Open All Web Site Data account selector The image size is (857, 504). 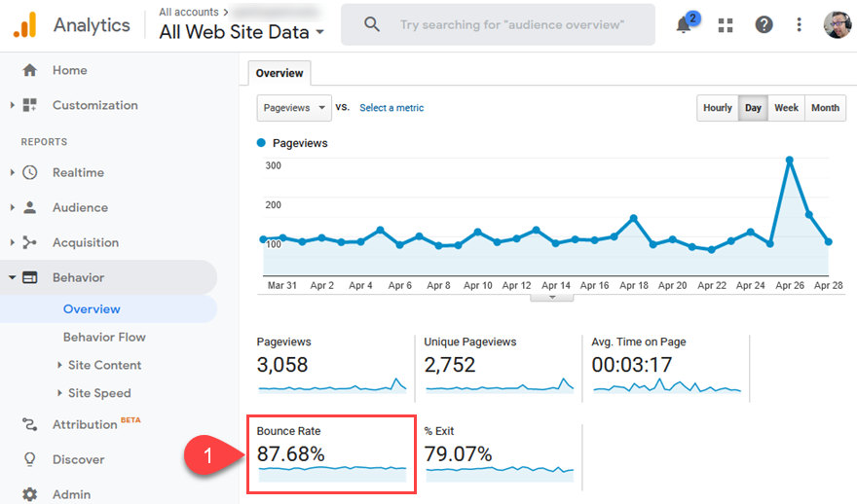pyautogui.click(x=242, y=32)
